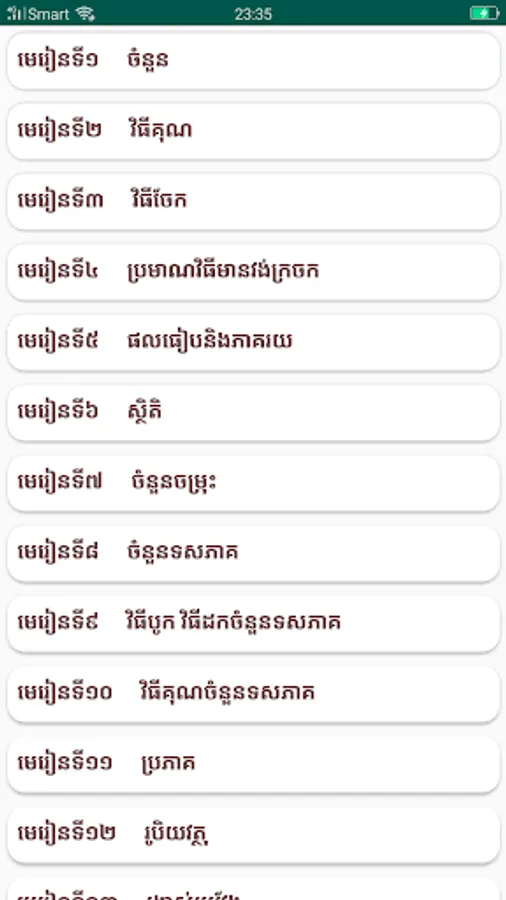Tap the Wi-Fi icon in status bar

(x=85, y=13)
